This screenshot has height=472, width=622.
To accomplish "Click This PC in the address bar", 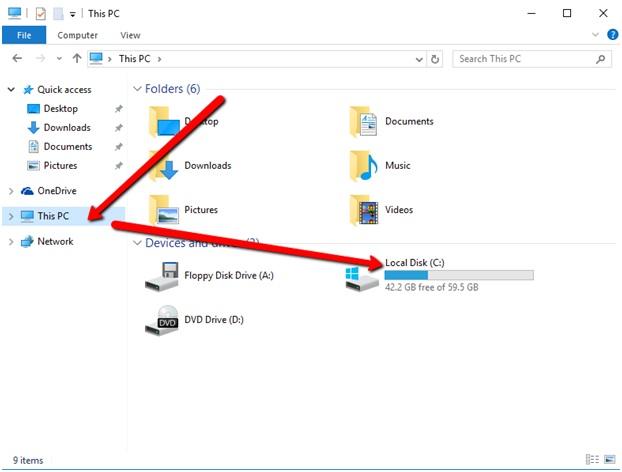I will pos(134,59).
